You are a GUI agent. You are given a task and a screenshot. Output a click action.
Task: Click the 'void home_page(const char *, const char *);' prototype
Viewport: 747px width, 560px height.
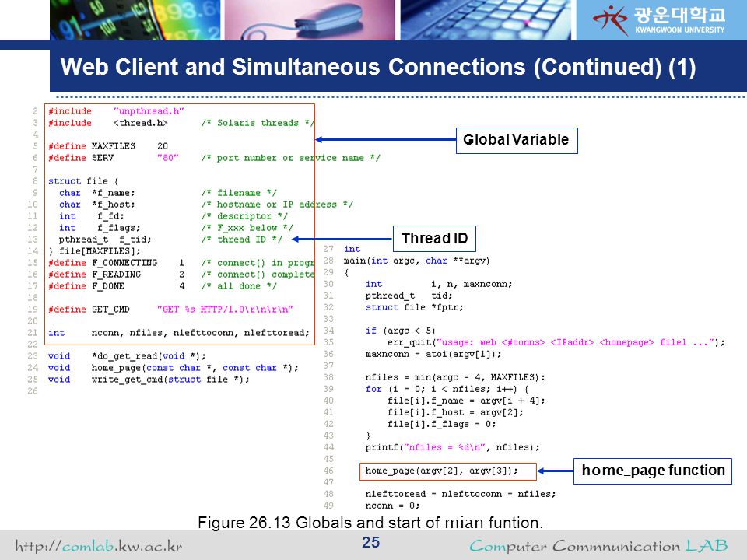(174, 368)
